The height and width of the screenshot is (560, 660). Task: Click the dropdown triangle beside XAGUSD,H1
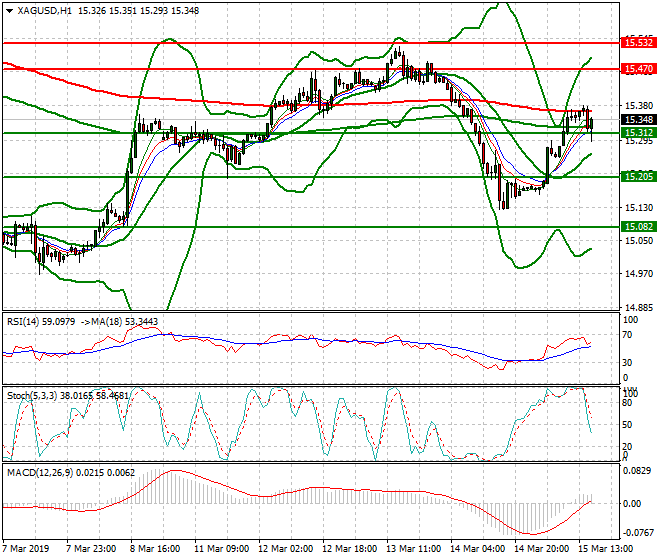(9, 10)
